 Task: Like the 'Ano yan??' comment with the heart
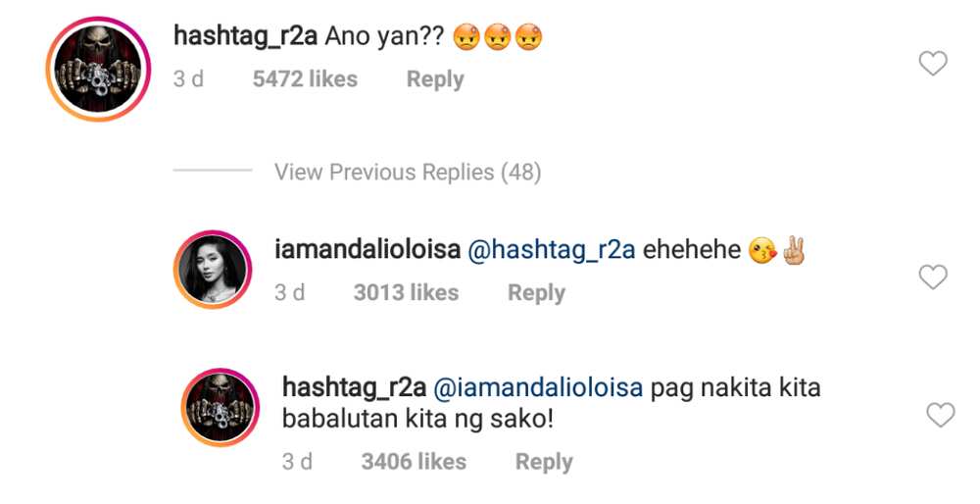[x=933, y=63]
